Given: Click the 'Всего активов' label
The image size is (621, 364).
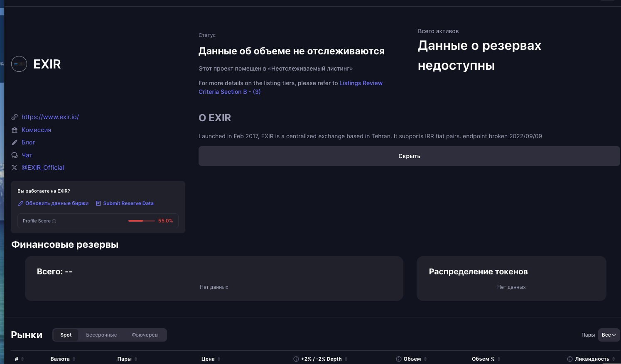Looking at the screenshot, I should tap(438, 31).
